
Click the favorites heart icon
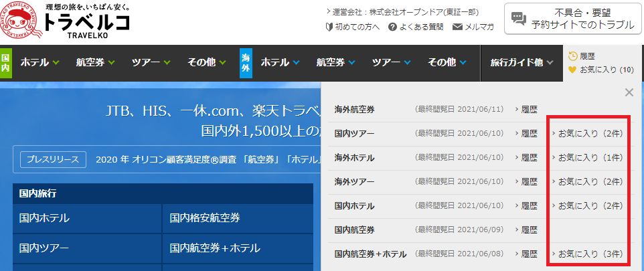tap(572, 70)
